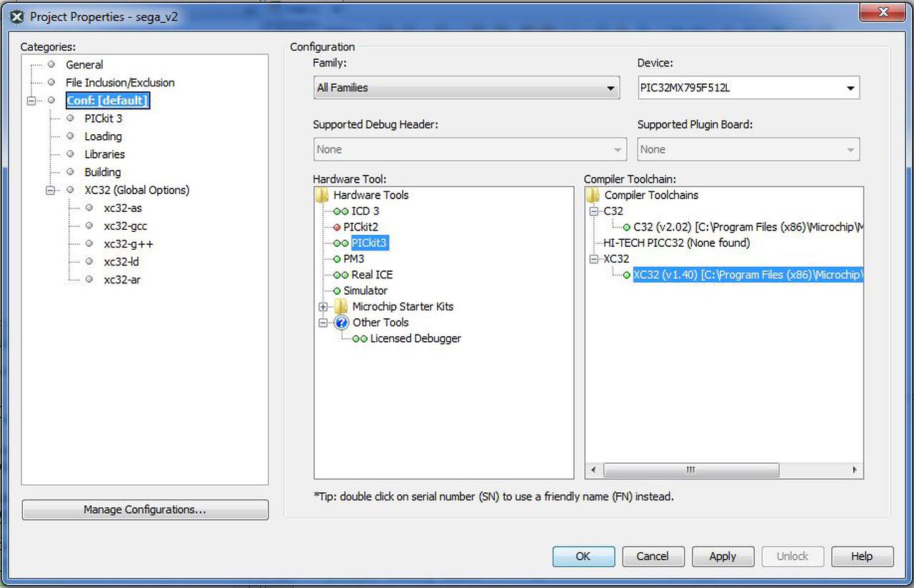The width and height of the screenshot is (914, 588).
Task: Open the xc32-gcc options category
Action: 125,226
